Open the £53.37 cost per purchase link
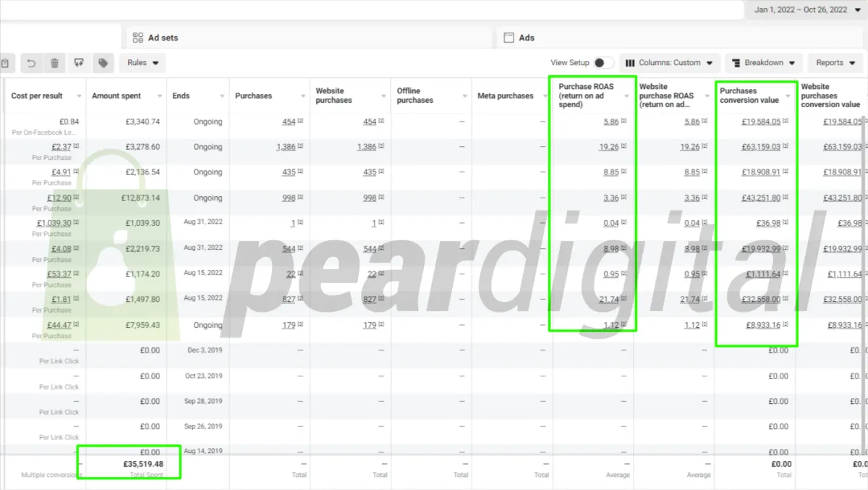The height and width of the screenshot is (490, 868). pyautogui.click(x=59, y=274)
